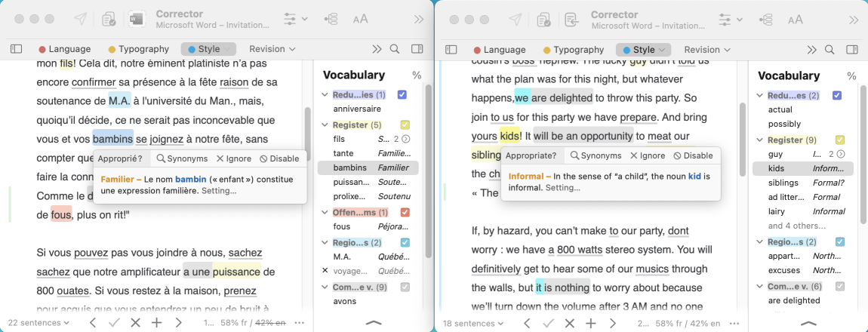Toggle the Register (9) checkbox in English window

pyautogui.click(x=840, y=140)
